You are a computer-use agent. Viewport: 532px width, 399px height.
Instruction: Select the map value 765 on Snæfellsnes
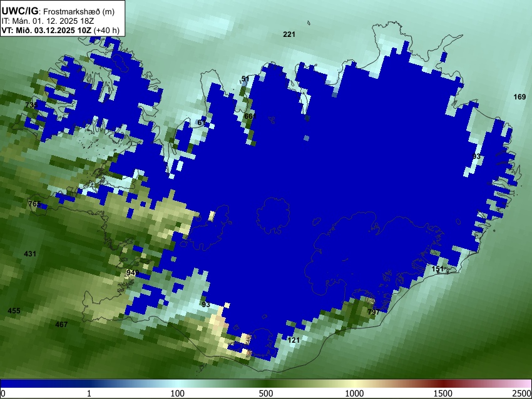tap(34, 204)
